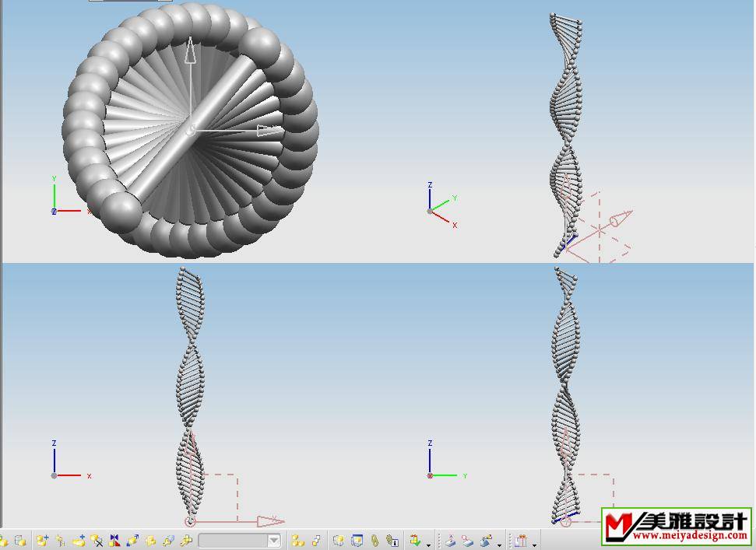
Task: Click the Assembly Arrangements stacked yellow cubes icon
Action: [297, 541]
